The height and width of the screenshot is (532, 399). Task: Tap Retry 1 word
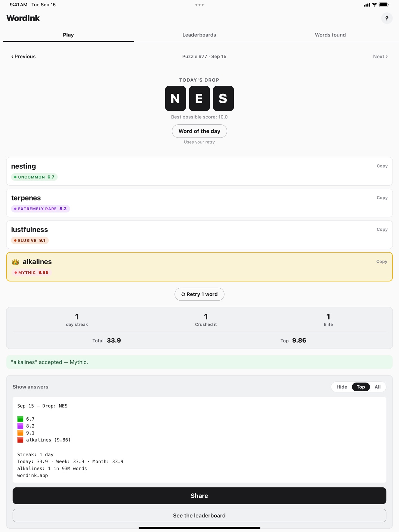[x=199, y=294]
